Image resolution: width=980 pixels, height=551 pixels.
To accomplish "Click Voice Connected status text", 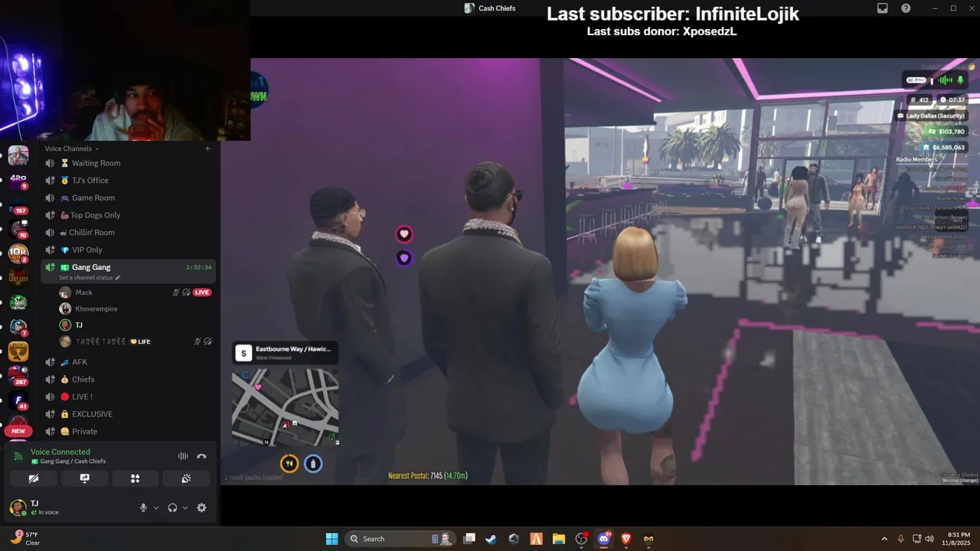I will point(60,452).
